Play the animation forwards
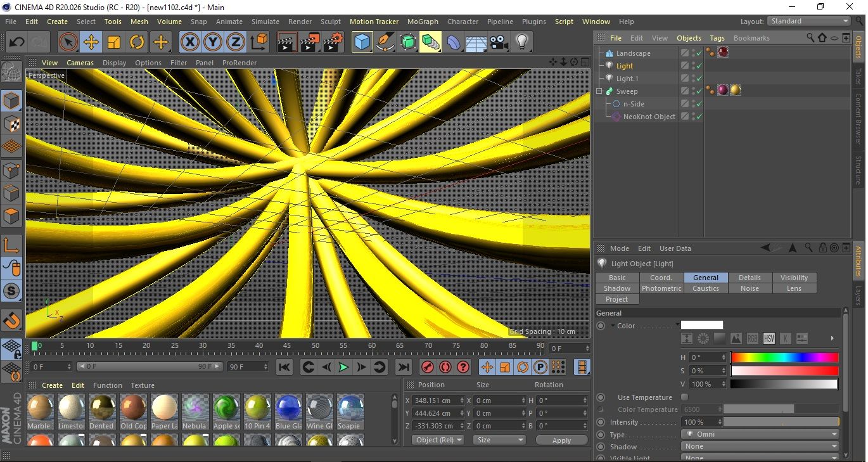Image resolution: width=868 pixels, height=462 pixels. click(343, 367)
